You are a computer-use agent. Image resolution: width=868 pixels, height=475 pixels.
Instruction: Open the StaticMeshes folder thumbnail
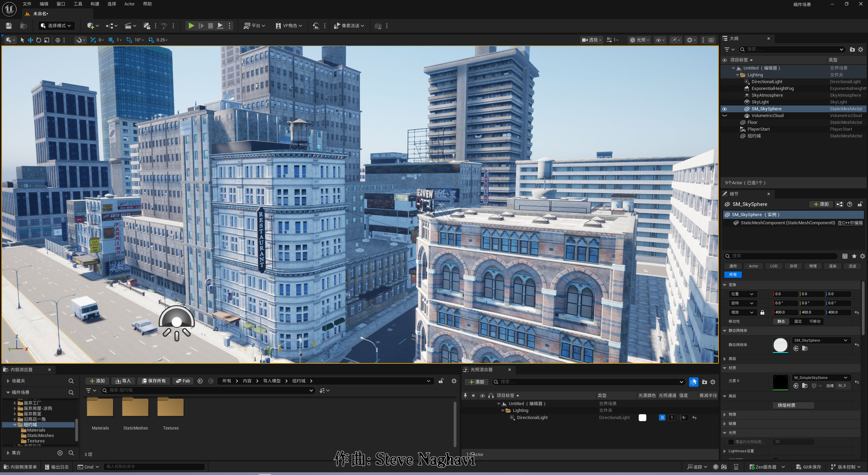[x=135, y=407]
